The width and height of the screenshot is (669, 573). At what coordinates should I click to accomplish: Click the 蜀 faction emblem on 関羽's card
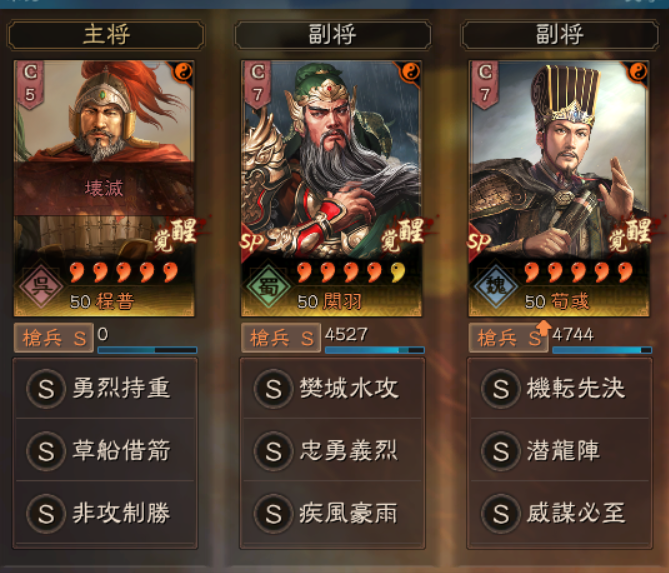coord(268,284)
